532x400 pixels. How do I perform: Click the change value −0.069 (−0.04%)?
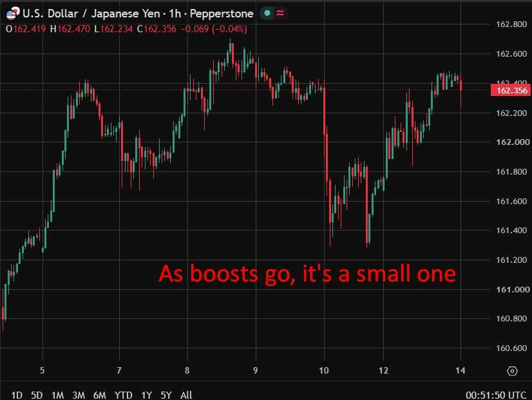(214, 29)
